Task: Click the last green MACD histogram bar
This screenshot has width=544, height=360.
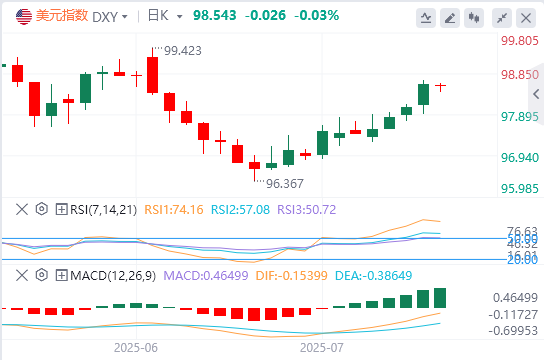Action: (x=440, y=298)
